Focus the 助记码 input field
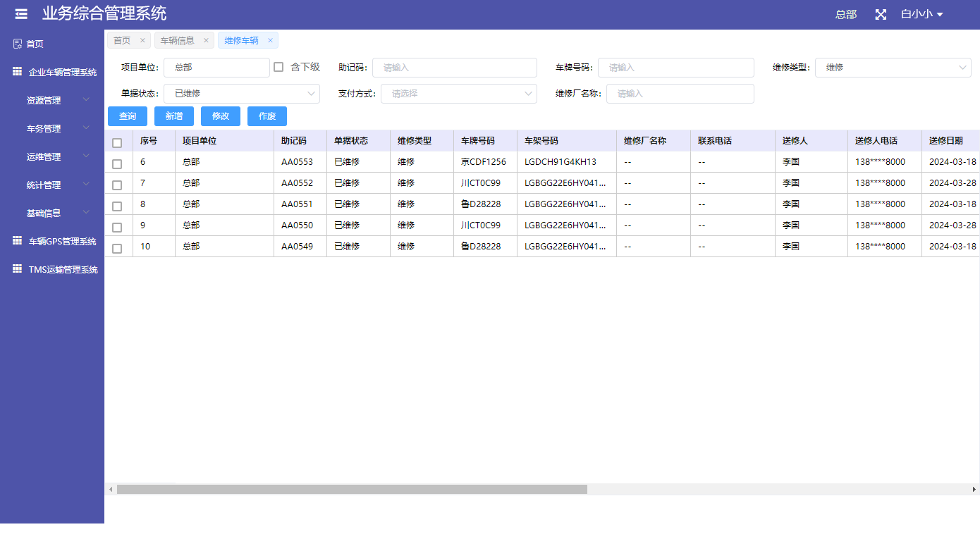 455,68
